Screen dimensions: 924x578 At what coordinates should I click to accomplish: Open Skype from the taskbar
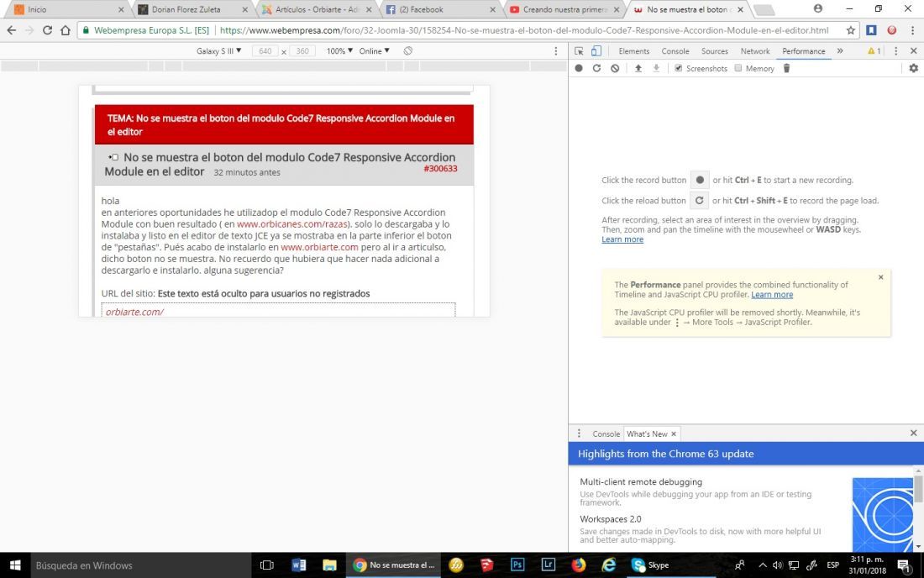click(650, 565)
